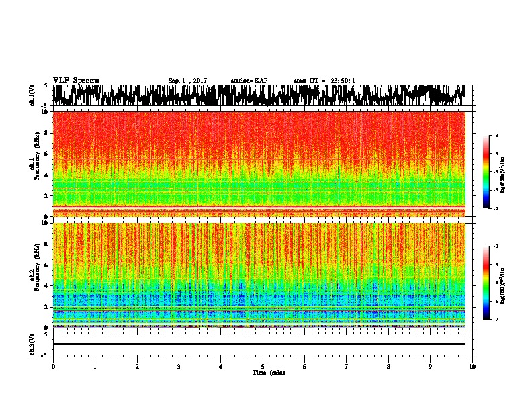Click the time axis tick label "1"
Image resolution: width=532 pixels, height=411 pixels.
[x=95, y=367]
